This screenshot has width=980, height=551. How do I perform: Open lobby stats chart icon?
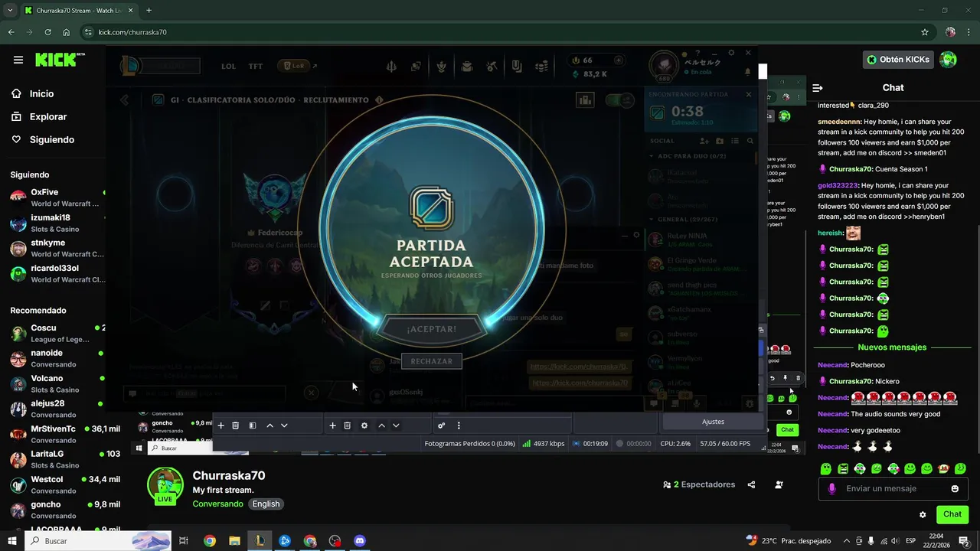pos(586,100)
